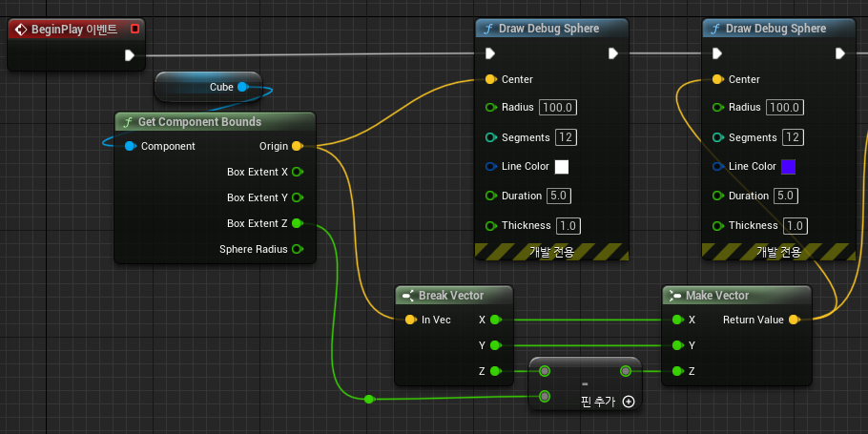The width and height of the screenshot is (868, 434).
Task: Click the Duration pin on first Draw Debug Sphere
Action: pos(490,196)
